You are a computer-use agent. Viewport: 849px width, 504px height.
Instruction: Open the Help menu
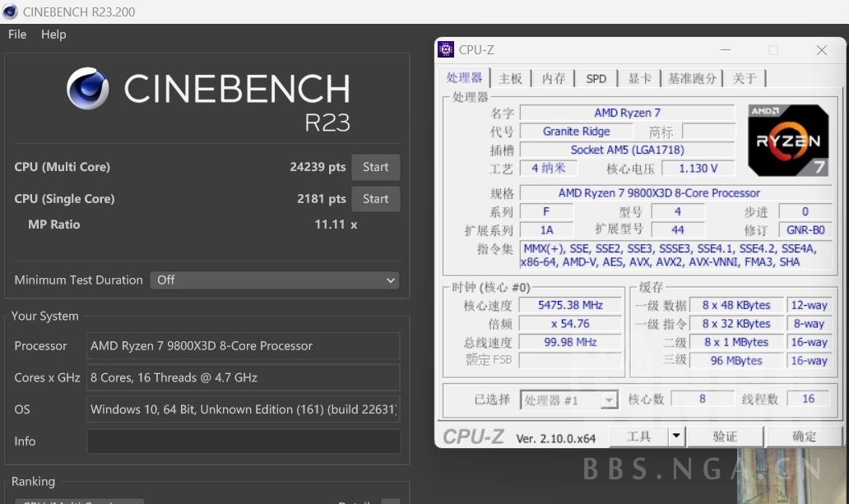tap(53, 35)
